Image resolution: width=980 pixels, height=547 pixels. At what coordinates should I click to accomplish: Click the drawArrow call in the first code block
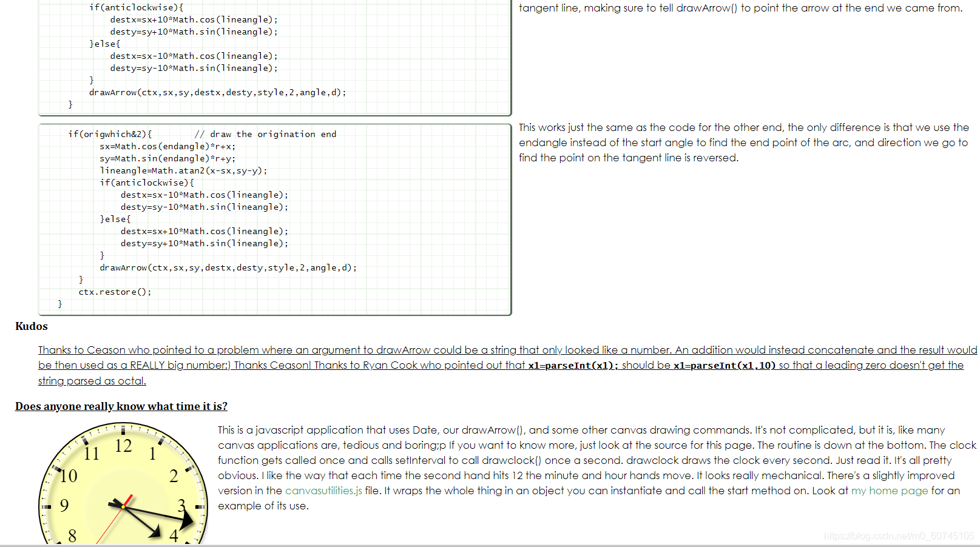coord(218,92)
